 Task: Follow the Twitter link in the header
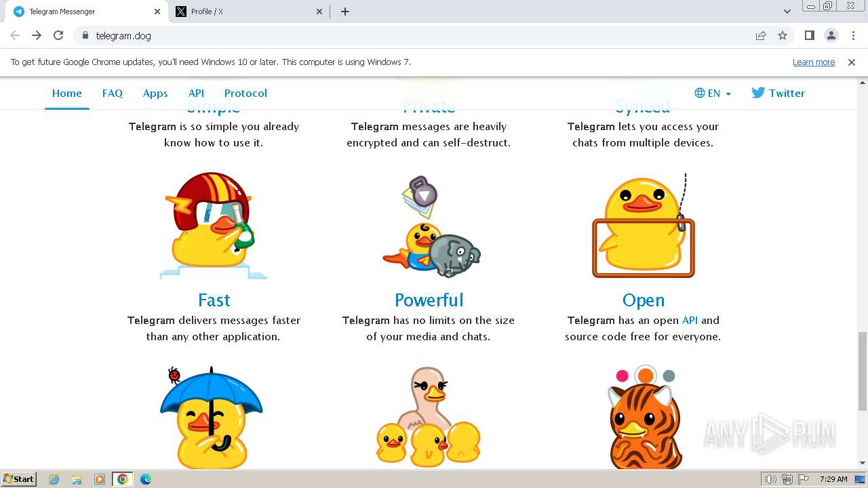tap(778, 94)
